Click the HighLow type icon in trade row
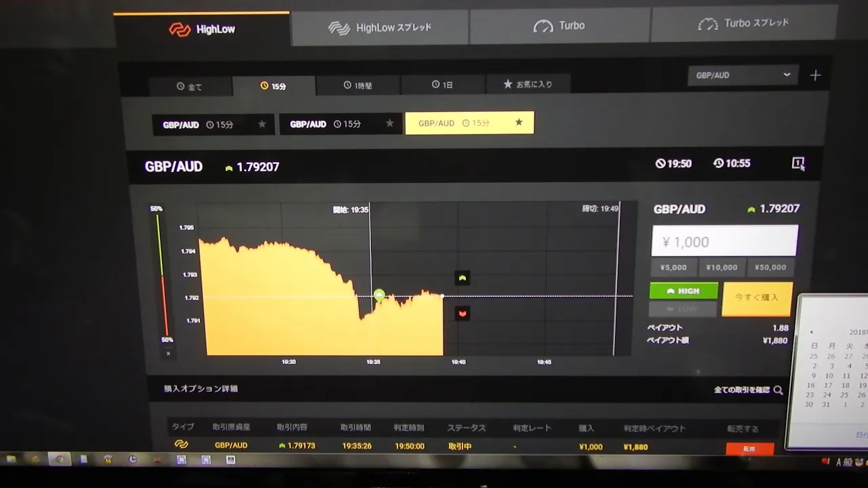 (x=181, y=445)
